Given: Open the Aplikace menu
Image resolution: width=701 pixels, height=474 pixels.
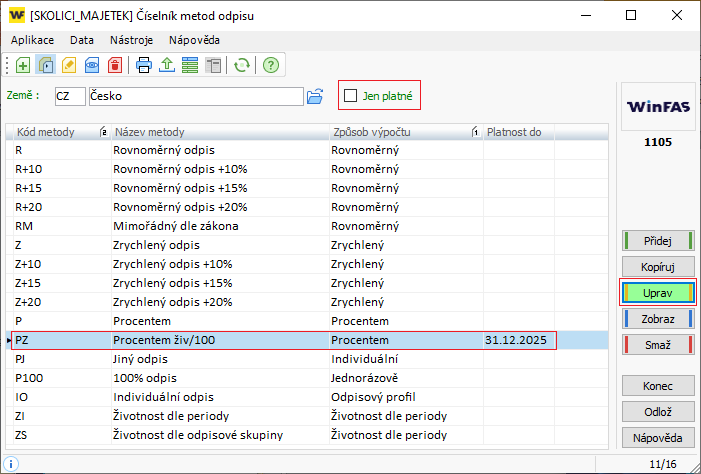Looking at the screenshot, I should pyautogui.click(x=32, y=40).
